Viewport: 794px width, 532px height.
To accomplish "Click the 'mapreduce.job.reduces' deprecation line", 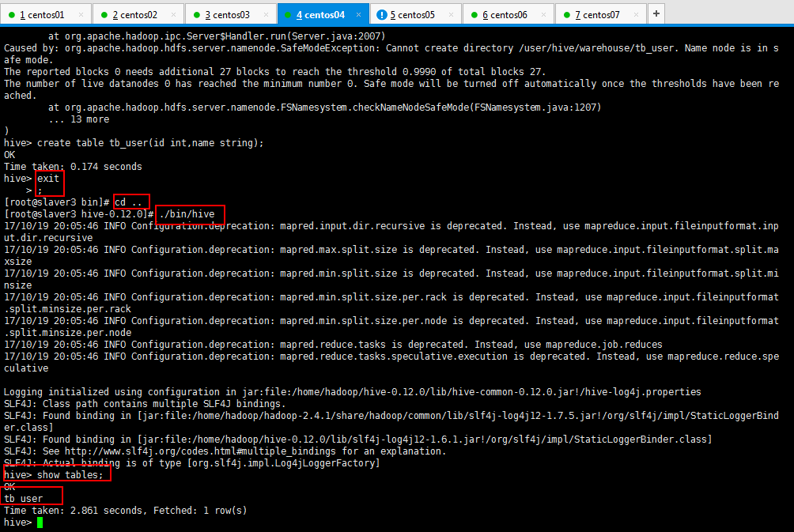I will [x=333, y=344].
